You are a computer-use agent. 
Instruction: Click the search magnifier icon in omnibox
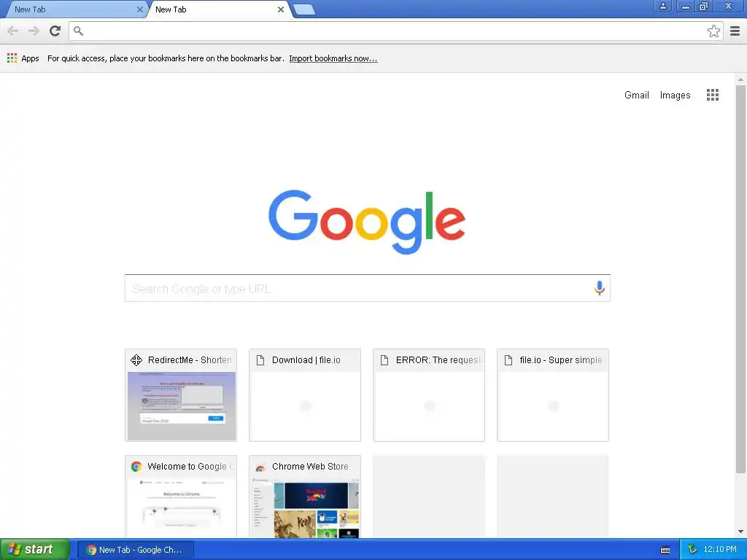(x=79, y=31)
